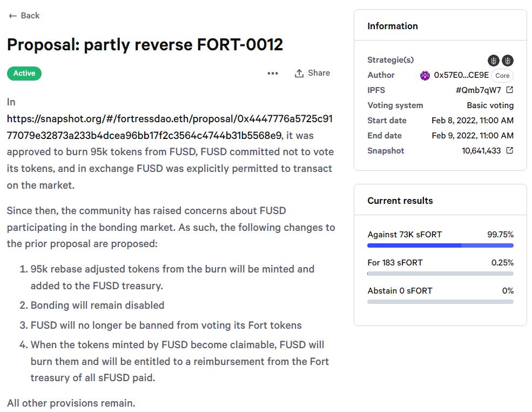This screenshot has height=412, width=532.
Task: Open author address 0x57E0...CE9E
Action: click(461, 75)
